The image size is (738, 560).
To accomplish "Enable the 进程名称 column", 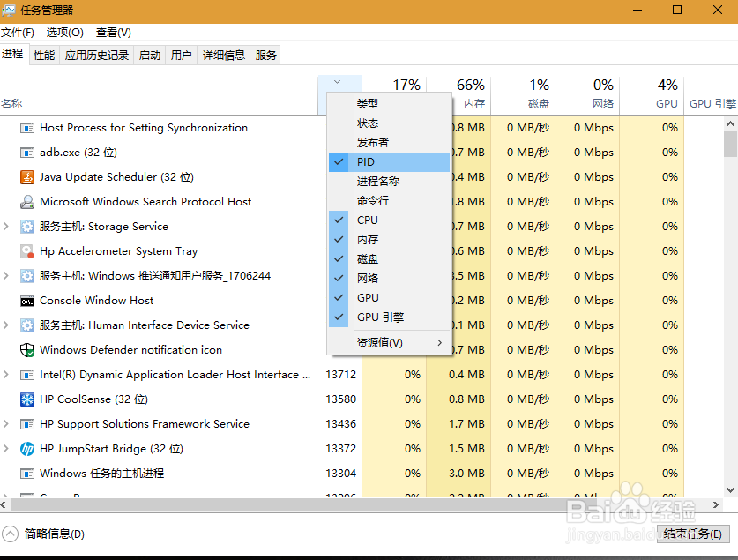I will pyautogui.click(x=389, y=181).
